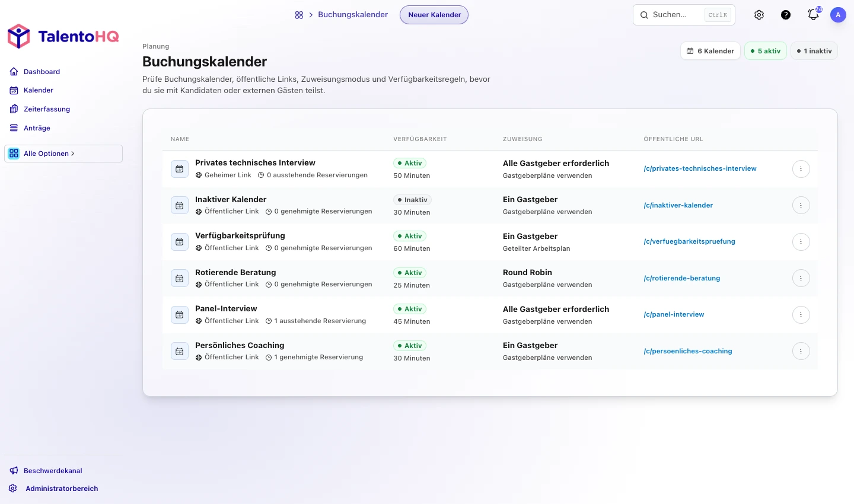Screen dimensions: 854x504
Task: Click the Persönliches Coaching name
Action: tap(240, 346)
